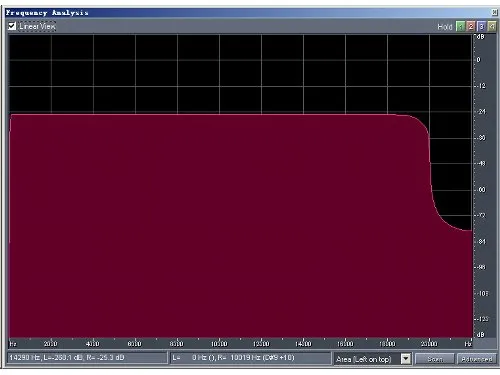This screenshot has width=500, height=375.
Task: Click the 2000 Hz mark on frequency axis
Action: tap(51, 343)
